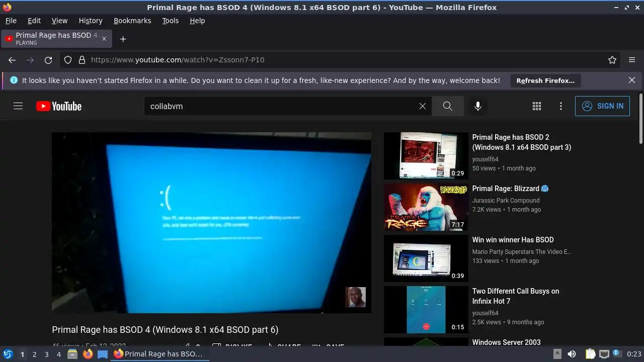Open the File menu
The width and height of the screenshot is (644, 362).
(x=11, y=21)
